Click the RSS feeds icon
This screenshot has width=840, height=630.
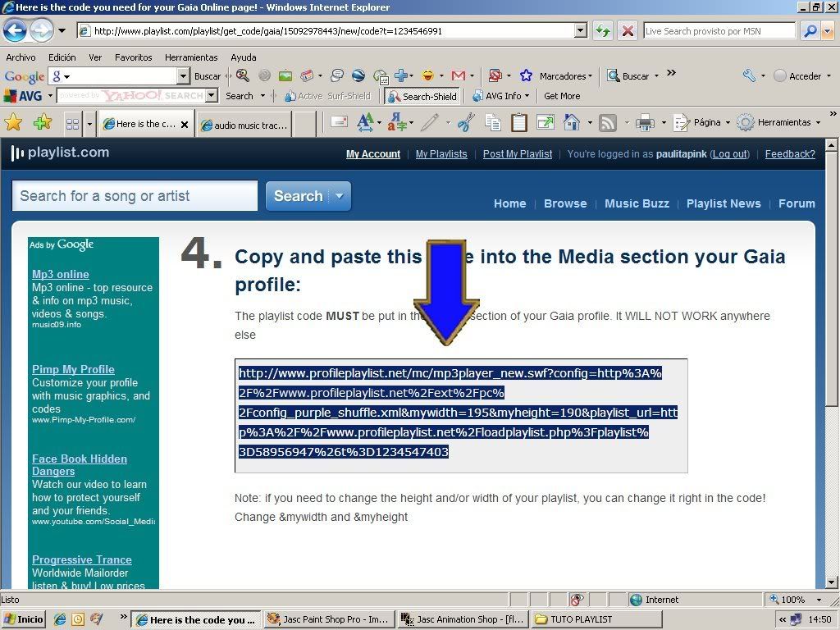[607, 123]
